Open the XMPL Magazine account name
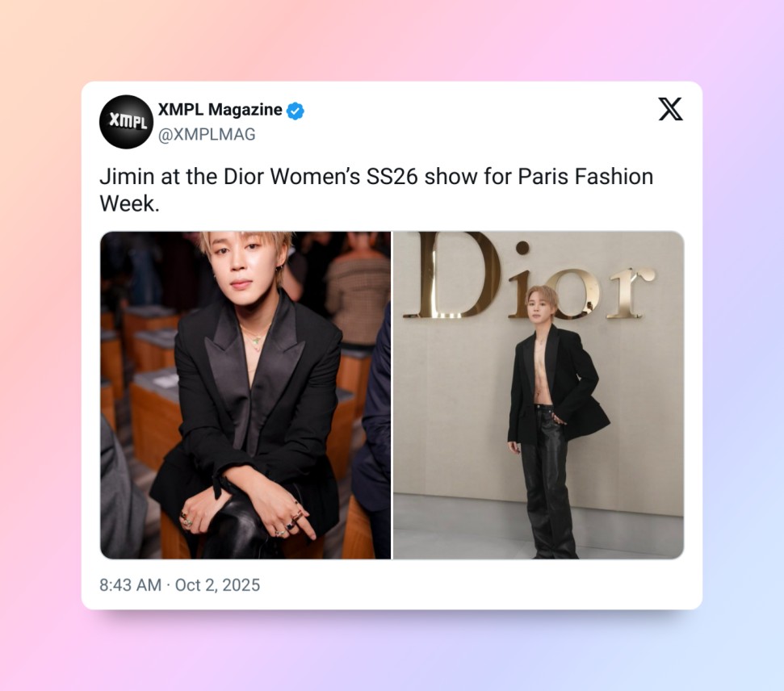The width and height of the screenshot is (784, 691). click(x=220, y=110)
